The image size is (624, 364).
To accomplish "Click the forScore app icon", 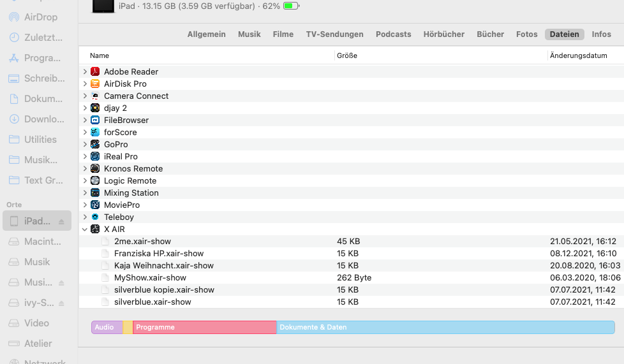I will pyautogui.click(x=95, y=132).
